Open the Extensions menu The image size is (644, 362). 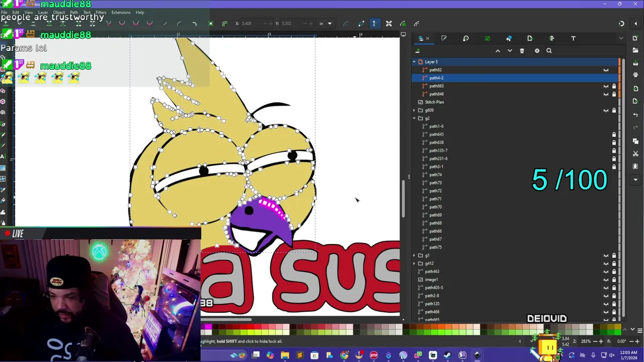pyautogui.click(x=121, y=13)
